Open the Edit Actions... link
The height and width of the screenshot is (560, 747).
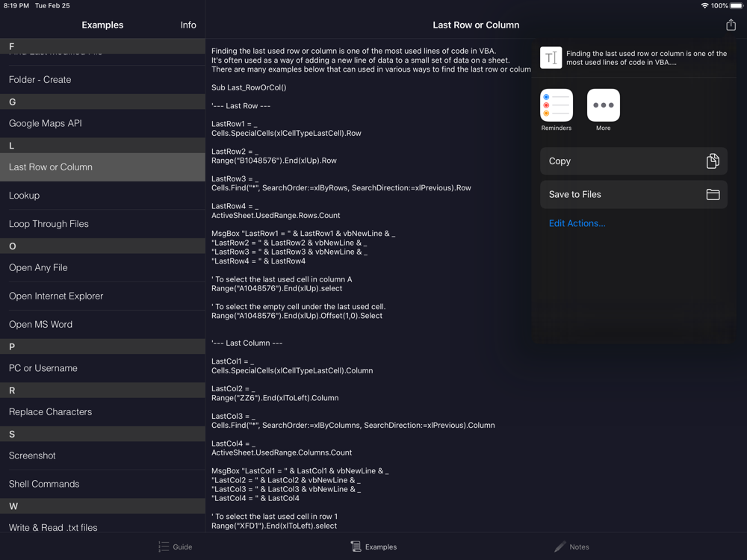point(577,223)
